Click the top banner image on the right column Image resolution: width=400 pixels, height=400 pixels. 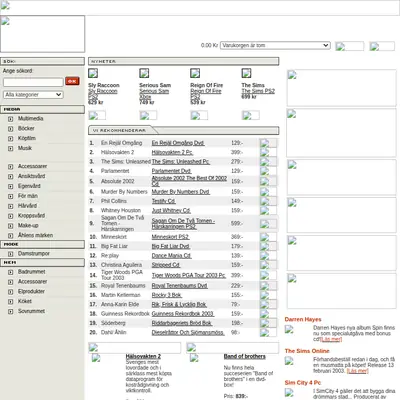coord(341,88)
